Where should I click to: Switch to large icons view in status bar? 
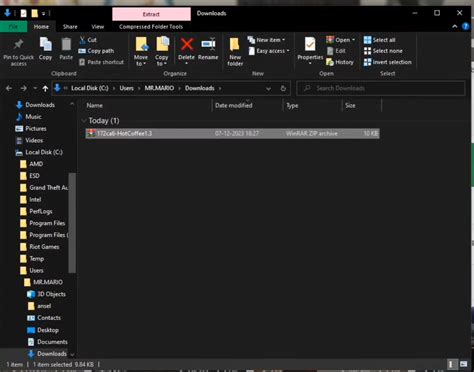[463, 364]
